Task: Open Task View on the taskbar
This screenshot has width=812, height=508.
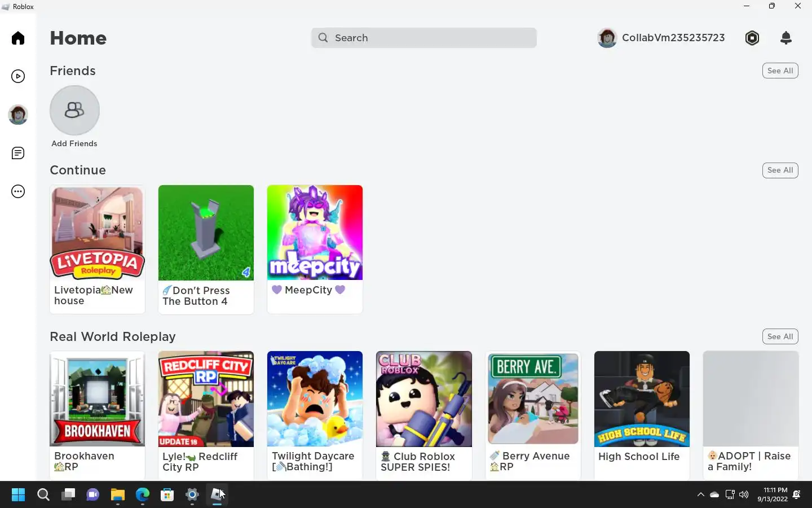Action: [x=68, y=495]
